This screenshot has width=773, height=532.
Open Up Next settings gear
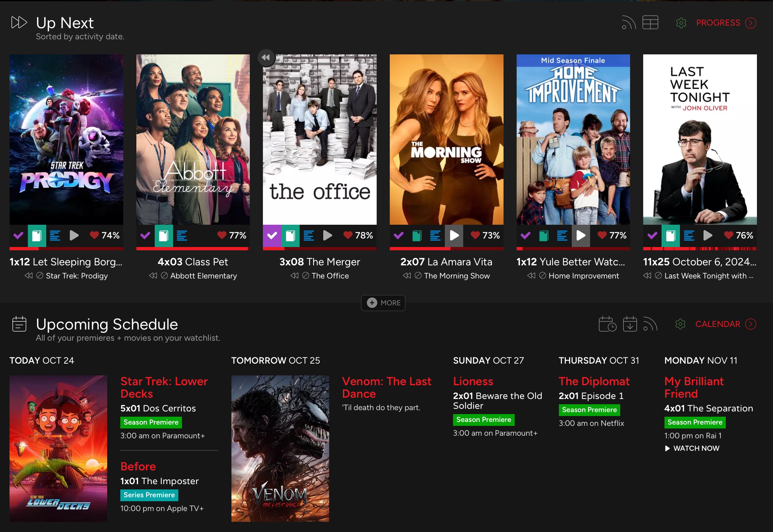point(681,23)
